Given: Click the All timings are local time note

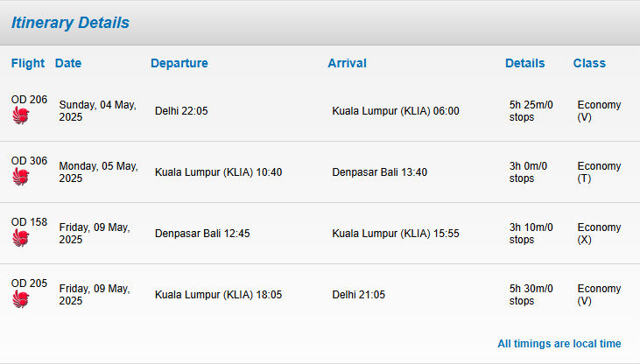Looking at the screenshot, I should tap(559, 344).
